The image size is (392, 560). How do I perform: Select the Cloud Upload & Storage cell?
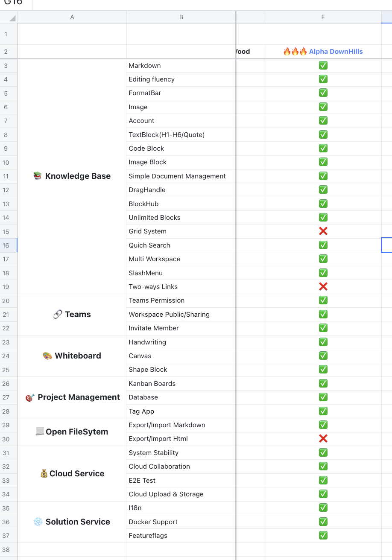pyautogui.click(x=181, y=494)
